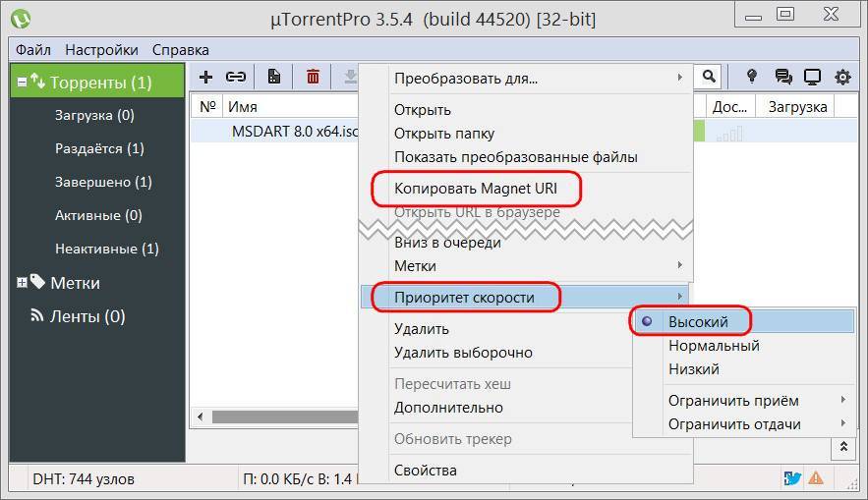Open the Файл menu
This screenshot has width=868, height=500.
(33, 50)
